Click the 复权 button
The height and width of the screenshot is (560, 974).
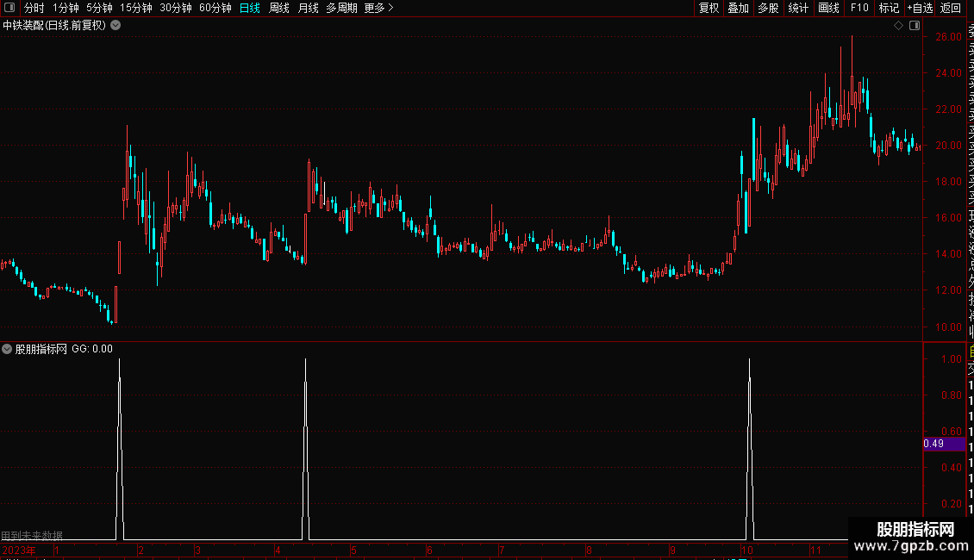tap(709, 8)
